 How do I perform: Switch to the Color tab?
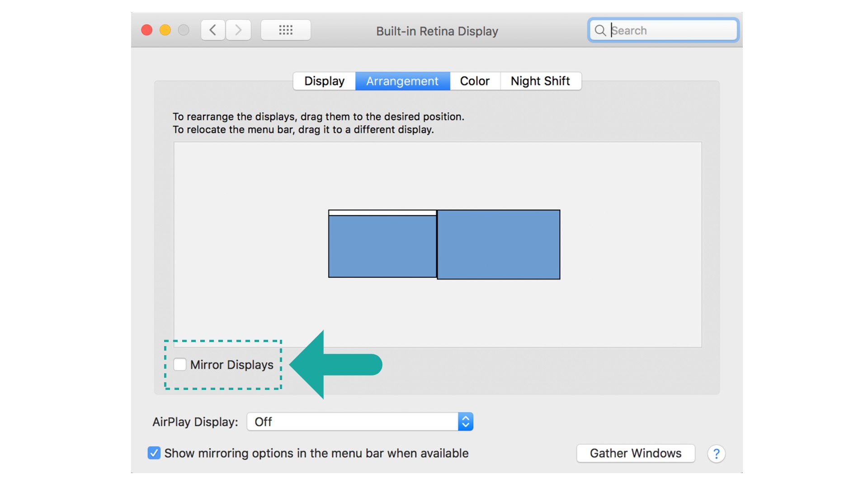pos(475,81)
